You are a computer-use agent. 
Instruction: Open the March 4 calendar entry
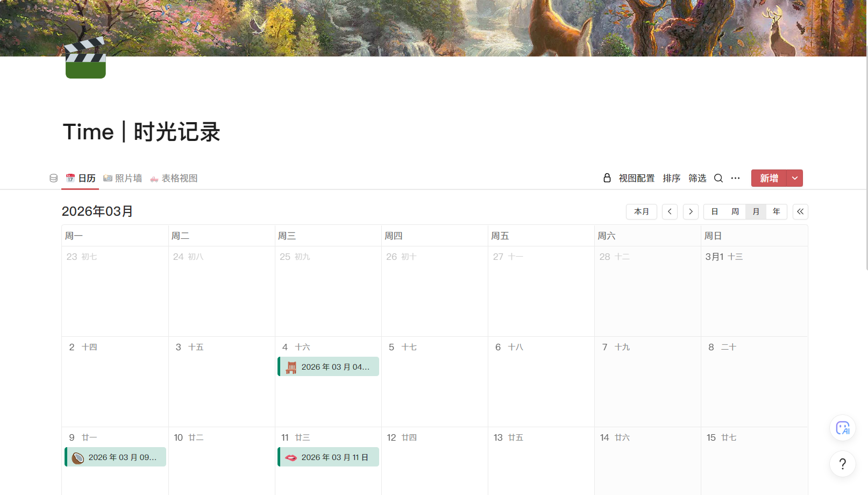point(328,367)
